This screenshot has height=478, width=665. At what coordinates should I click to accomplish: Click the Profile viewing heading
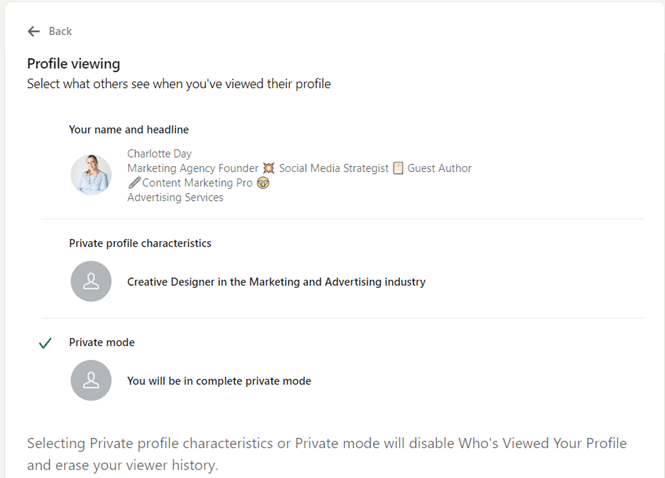point(73,63)
